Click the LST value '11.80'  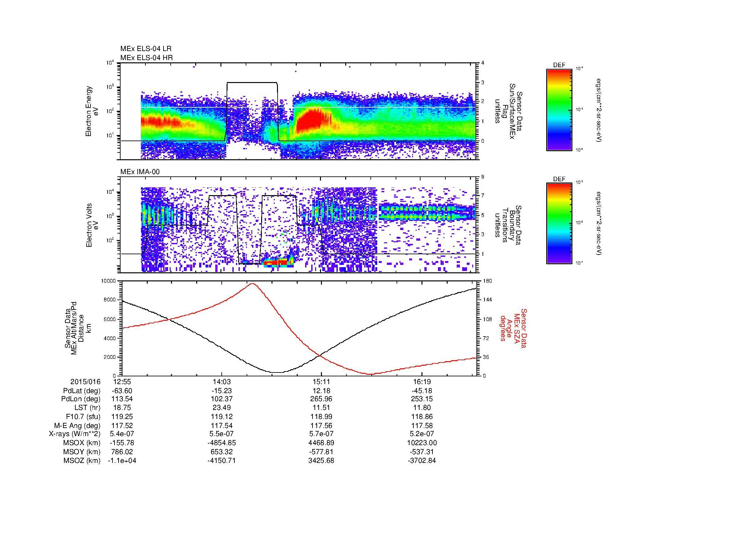click(x=422, y=408)
